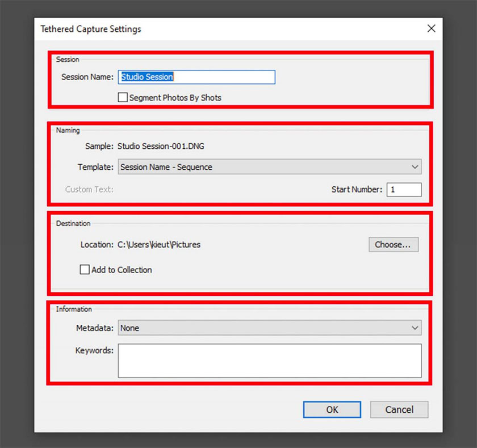Screen dimensions: 477x448
Task: Click the Cancel button
Action: (399, 409)
